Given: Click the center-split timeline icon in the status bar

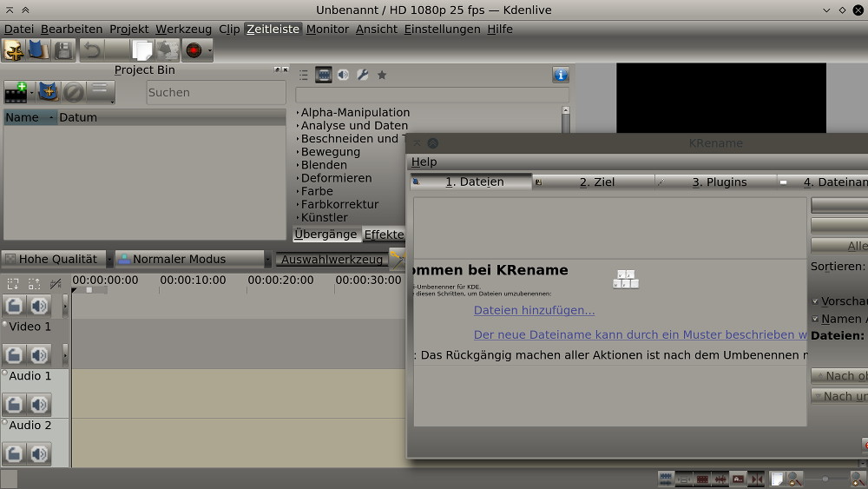Looking at the screenshot, I should 756,479.
